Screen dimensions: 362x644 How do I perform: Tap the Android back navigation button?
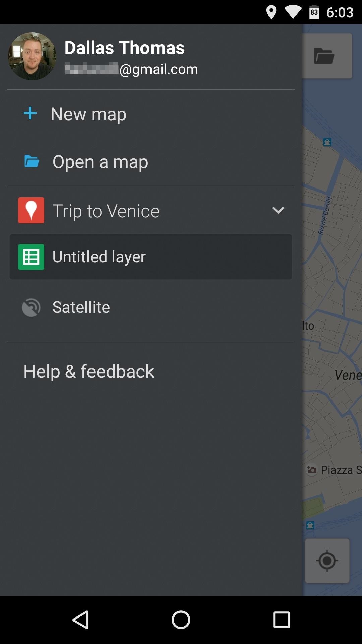[81, 620]
